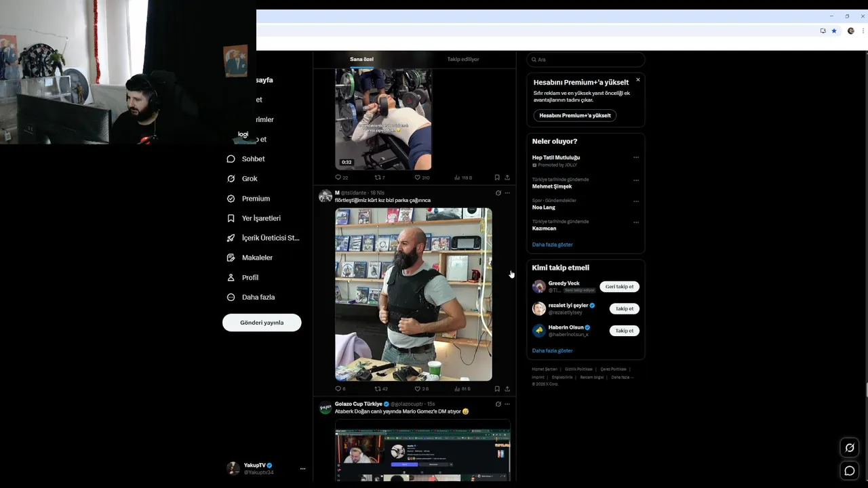
Task: Reply to @tslidante's post
Action: 340,389
